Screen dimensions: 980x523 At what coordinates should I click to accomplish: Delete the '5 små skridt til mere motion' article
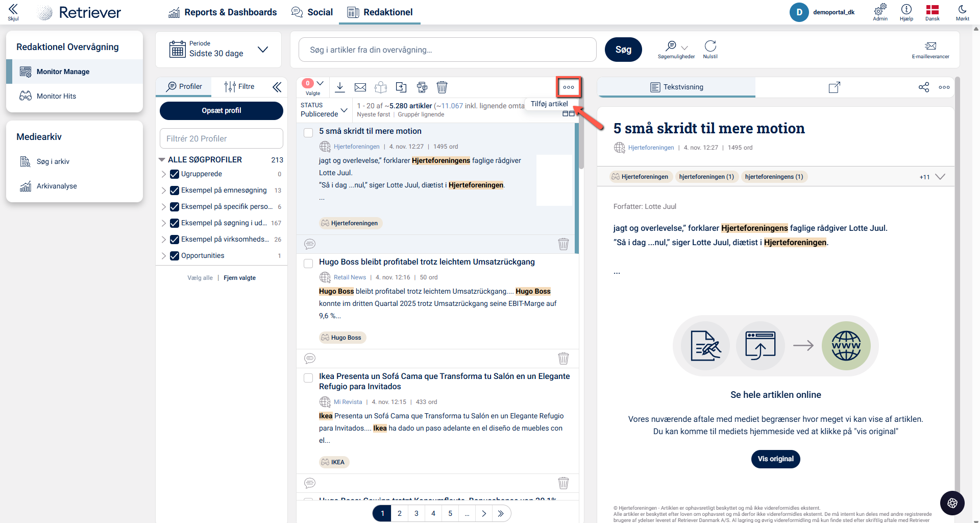click(563, 244)
